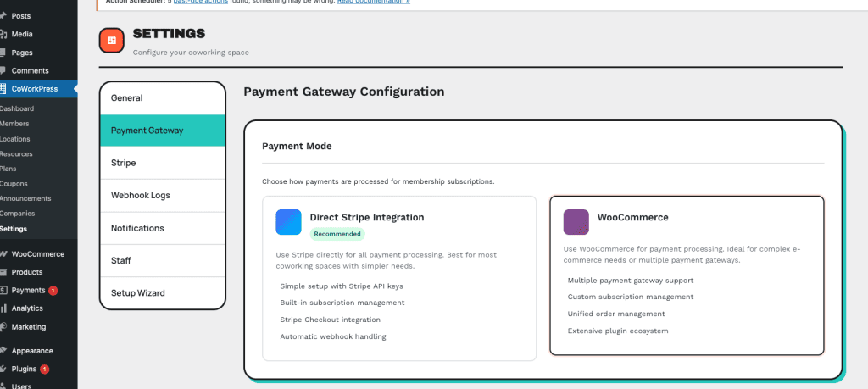Image resolution: width=868 pixels, height=389 pixels.
Task: Click the Plugins plug icon
Action: tap(3, 369)
